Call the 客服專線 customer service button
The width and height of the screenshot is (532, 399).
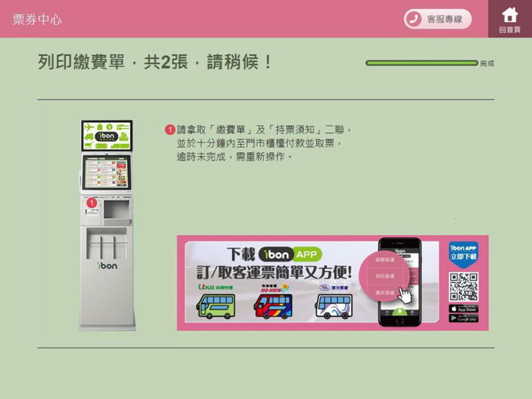437,19
